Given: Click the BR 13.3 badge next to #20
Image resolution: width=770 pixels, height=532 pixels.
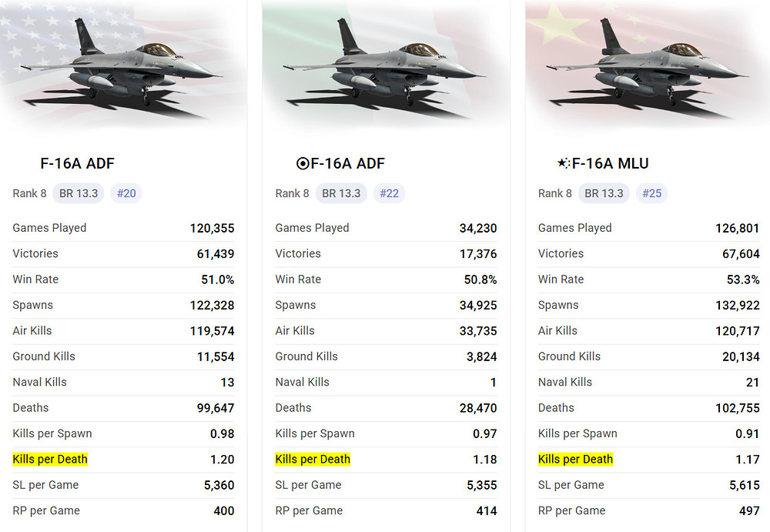Looking at the screenshot, I should (79, 193).
